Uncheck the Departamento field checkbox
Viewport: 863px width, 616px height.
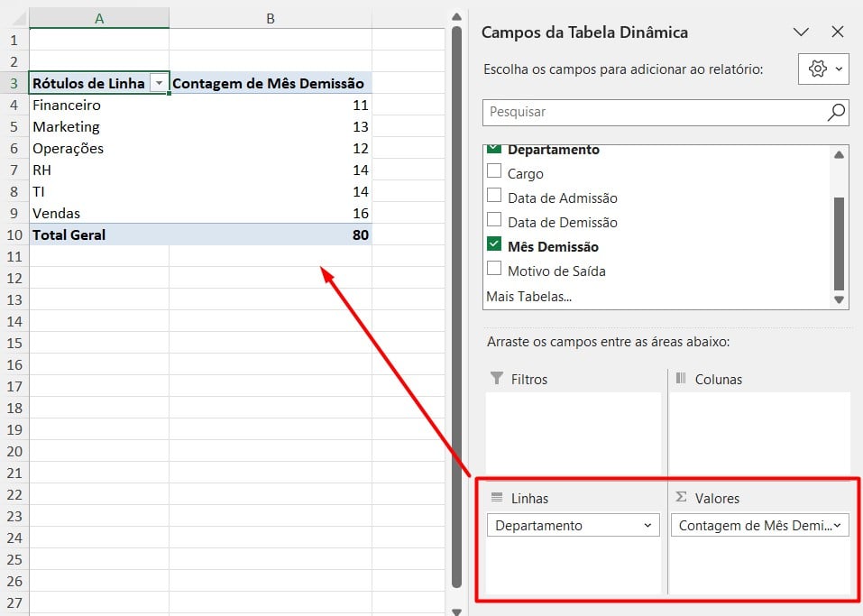(x=494, y=148)
